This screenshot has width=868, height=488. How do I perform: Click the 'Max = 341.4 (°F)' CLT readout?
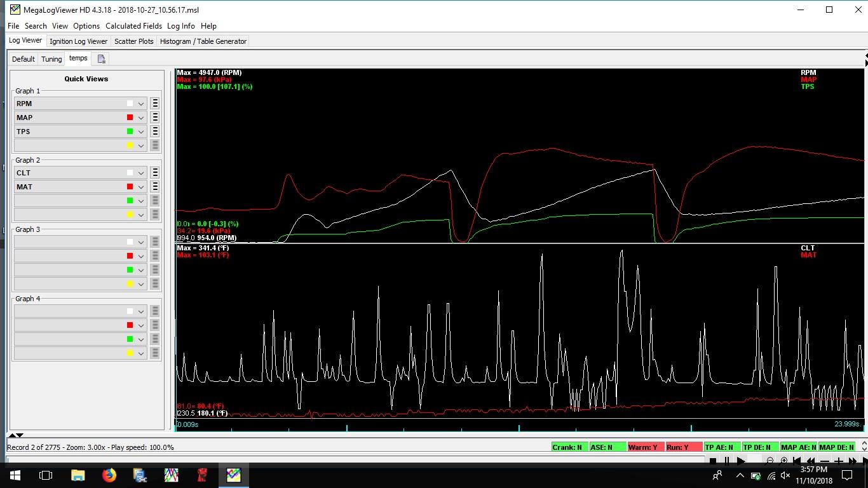pyautogui.click(x=203, y=248)
